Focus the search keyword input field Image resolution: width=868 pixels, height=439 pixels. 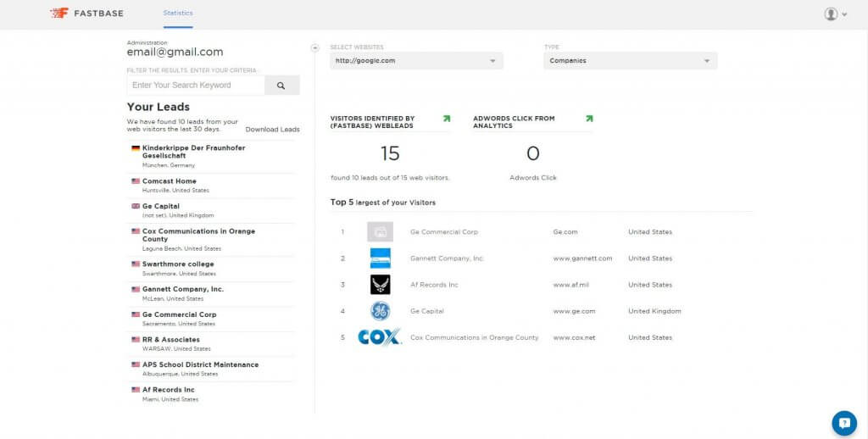[x=196, y=86]
